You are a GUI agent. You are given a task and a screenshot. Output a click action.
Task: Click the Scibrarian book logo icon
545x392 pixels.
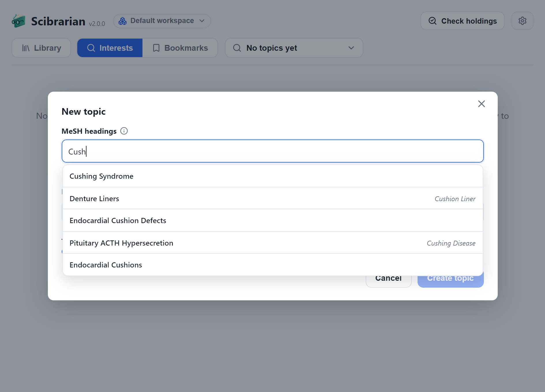(18, 21)
